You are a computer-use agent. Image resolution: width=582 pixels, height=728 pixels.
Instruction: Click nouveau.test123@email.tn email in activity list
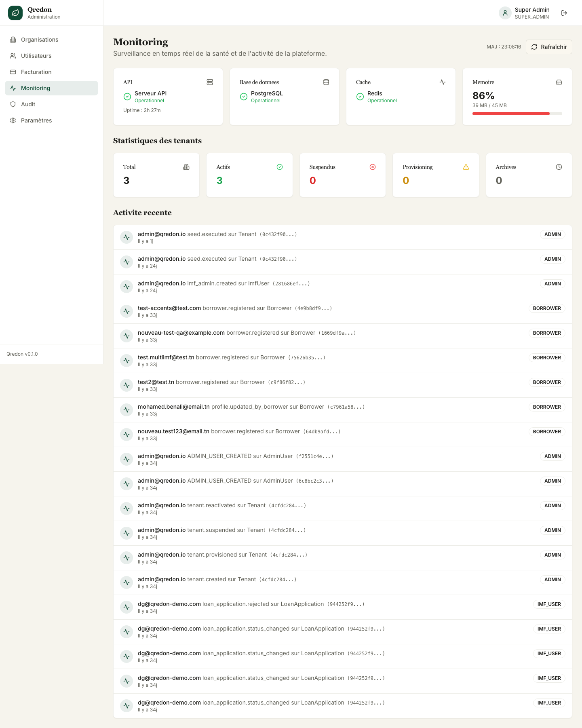(x=173, y=431)
